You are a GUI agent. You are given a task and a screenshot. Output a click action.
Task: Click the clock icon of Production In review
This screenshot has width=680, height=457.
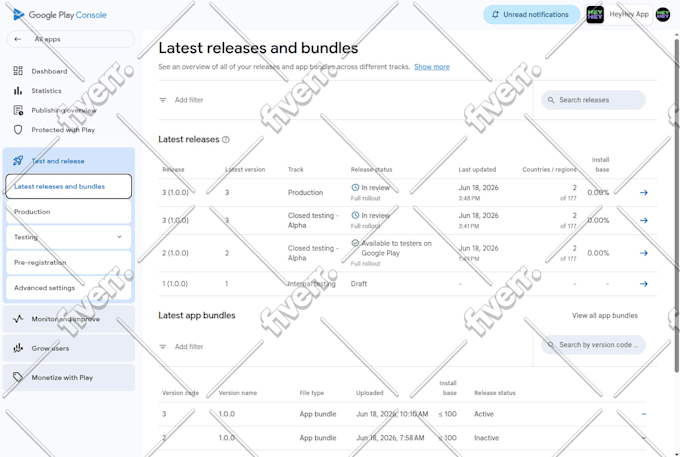pos(355,187)
